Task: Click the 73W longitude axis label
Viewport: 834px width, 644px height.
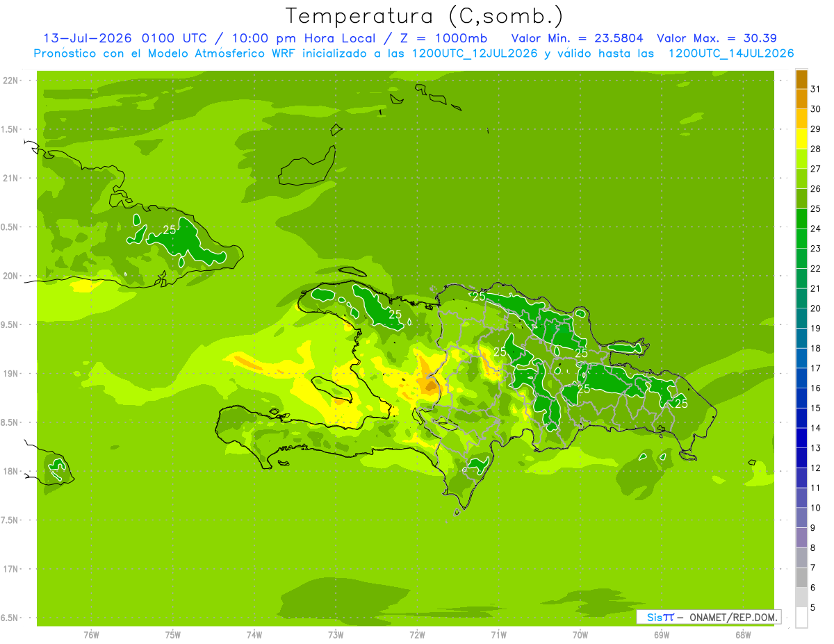Action: pos(336,635)
